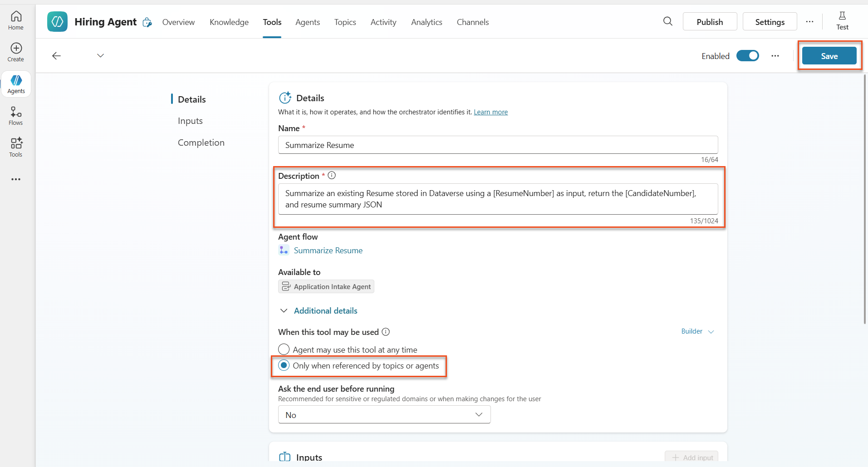The height and width of the screenshot is (467, 868).
Task: Switch to the Topics tab
Action: pos(345,22)
